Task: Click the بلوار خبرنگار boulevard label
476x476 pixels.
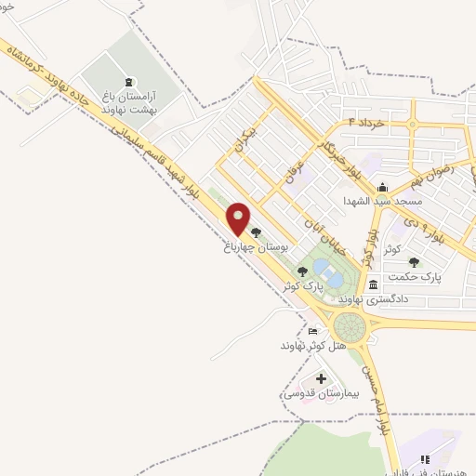Action: 339,160
